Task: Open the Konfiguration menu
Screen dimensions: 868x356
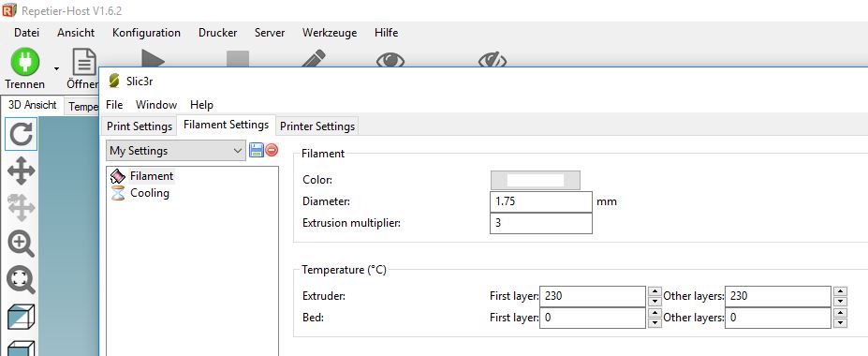Action: tap(146, 33)
